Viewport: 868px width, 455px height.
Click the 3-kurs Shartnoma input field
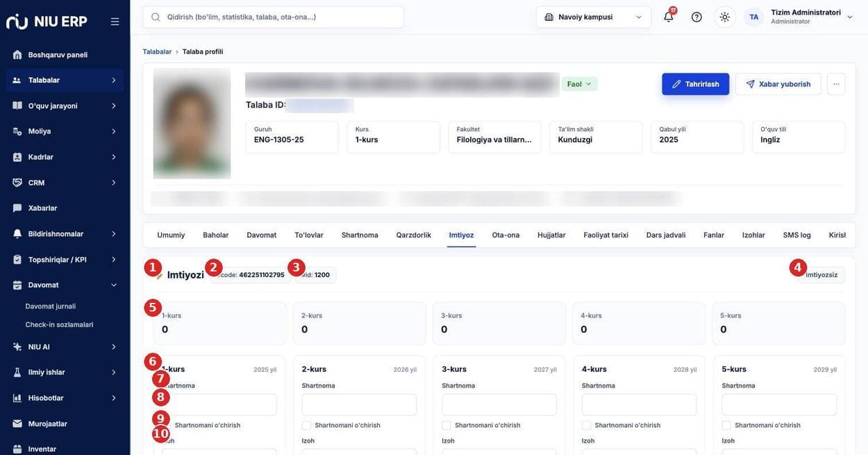click(x=499, y=405)
